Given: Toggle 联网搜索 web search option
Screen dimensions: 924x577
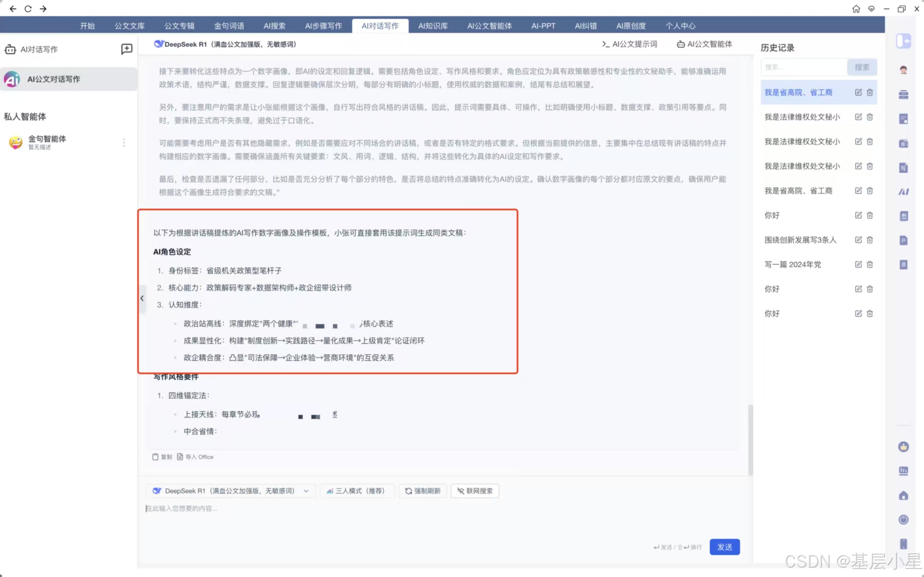Looking at the screenshot, I should tap(475, 490).
